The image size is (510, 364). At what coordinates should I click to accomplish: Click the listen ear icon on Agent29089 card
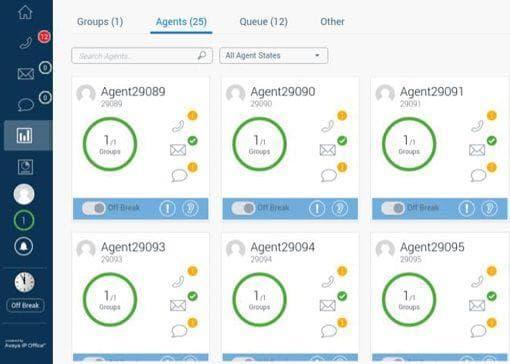coord(190,209)
